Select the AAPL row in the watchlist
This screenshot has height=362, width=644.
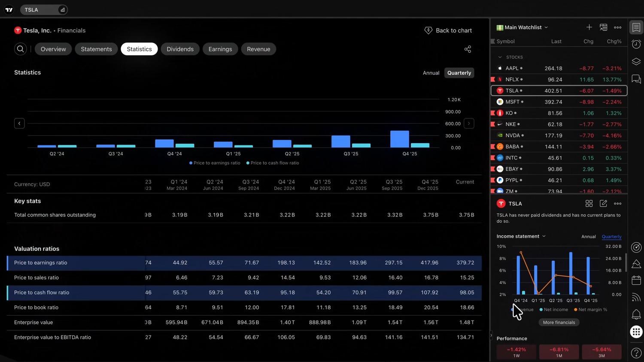click(x=559, y=68)
